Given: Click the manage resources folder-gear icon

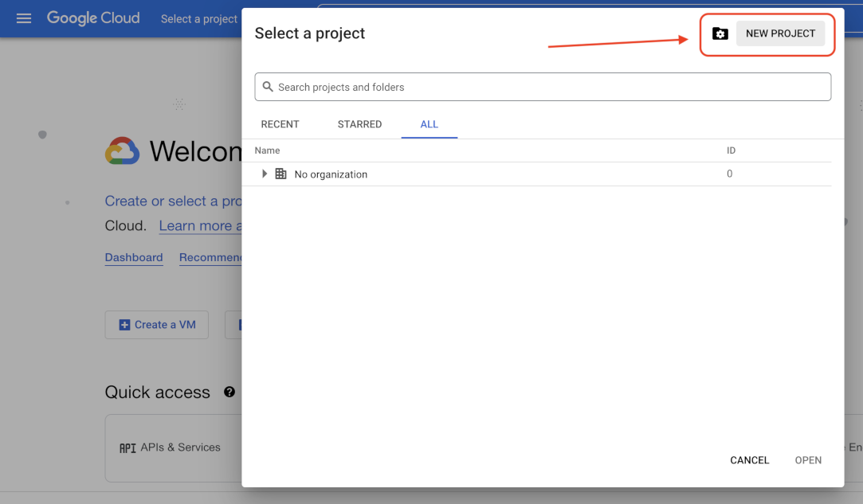Looking at the screenshot, I should [720, 33].
